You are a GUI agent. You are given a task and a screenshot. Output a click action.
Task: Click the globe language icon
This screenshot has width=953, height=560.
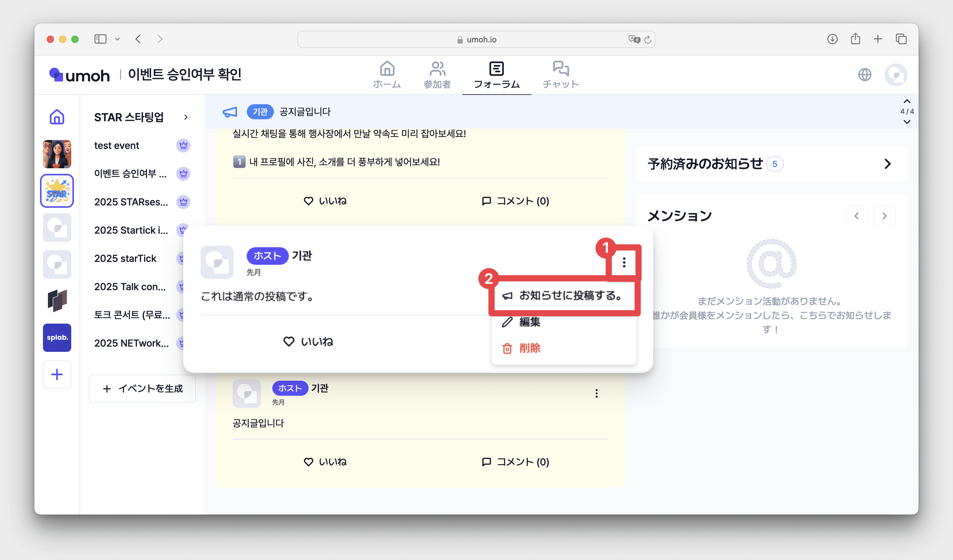865,75
